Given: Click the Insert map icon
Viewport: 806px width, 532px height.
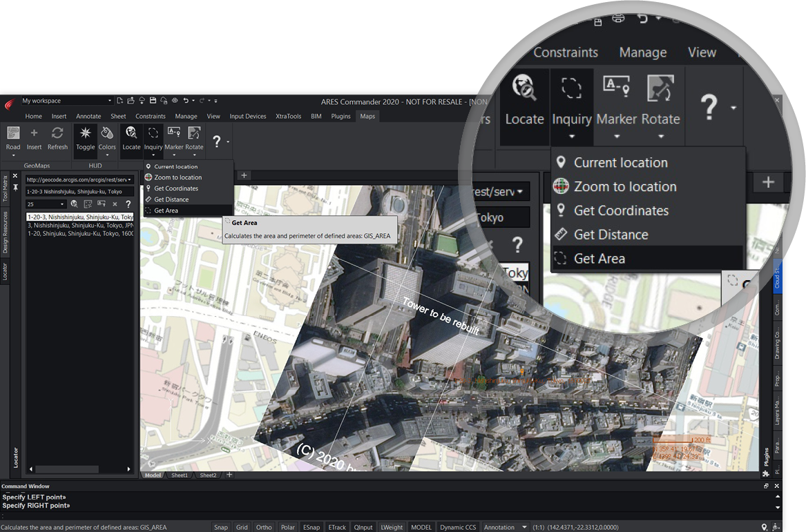Looking at the screenshot, I should 34,133.
